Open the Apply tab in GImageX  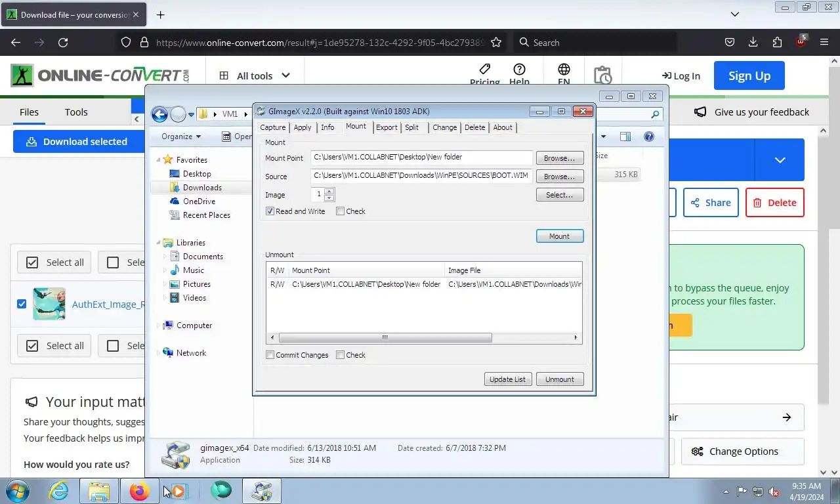pos(303,127)
